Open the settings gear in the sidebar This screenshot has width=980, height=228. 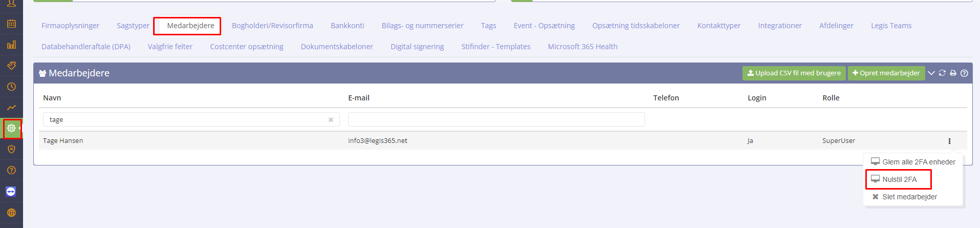(x=11, y=128)
